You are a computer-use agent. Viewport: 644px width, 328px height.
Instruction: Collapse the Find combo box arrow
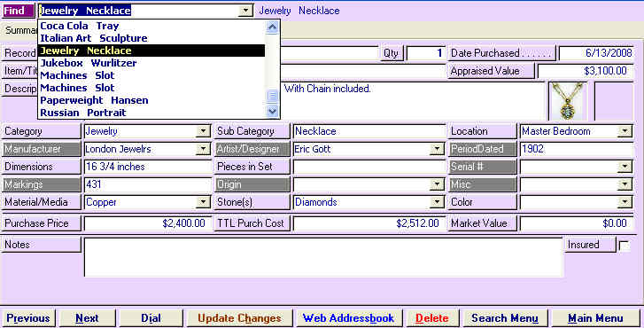click(x=245, y=11)
